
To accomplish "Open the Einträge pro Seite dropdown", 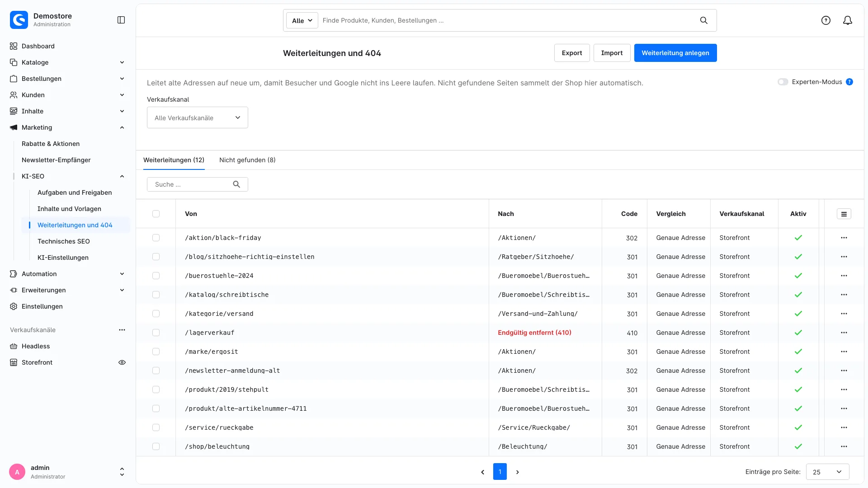I will coord(827,472).
